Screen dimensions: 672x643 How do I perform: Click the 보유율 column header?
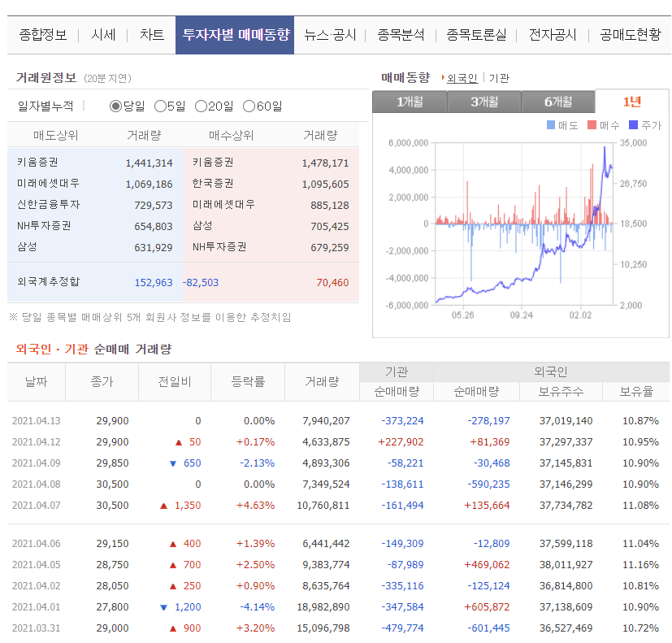tap(636, 391)
